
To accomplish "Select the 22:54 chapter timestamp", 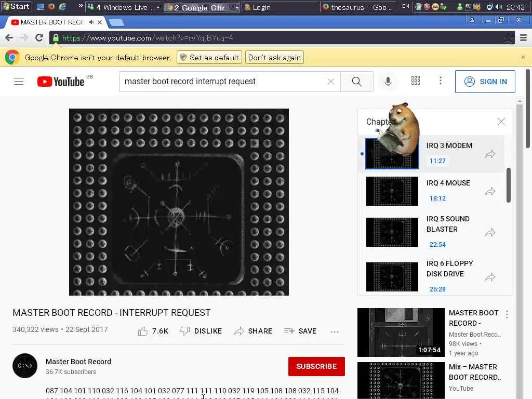I will 437,244.
